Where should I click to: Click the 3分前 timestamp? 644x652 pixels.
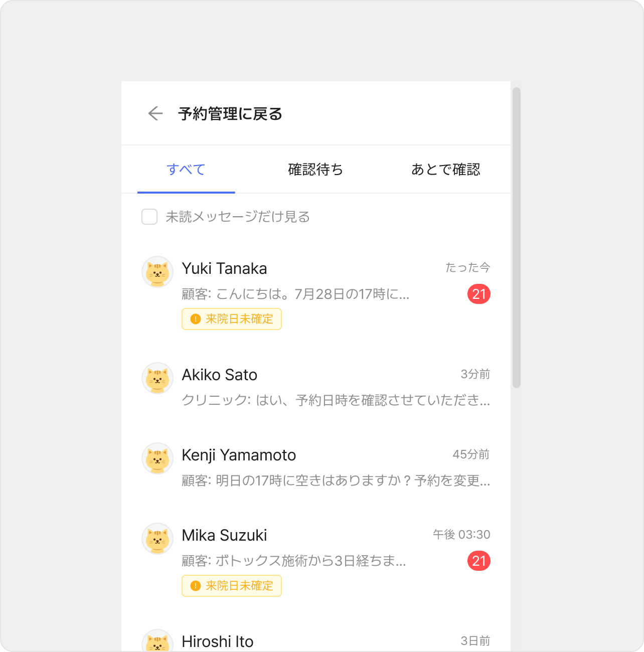click(x=475, y=374)
